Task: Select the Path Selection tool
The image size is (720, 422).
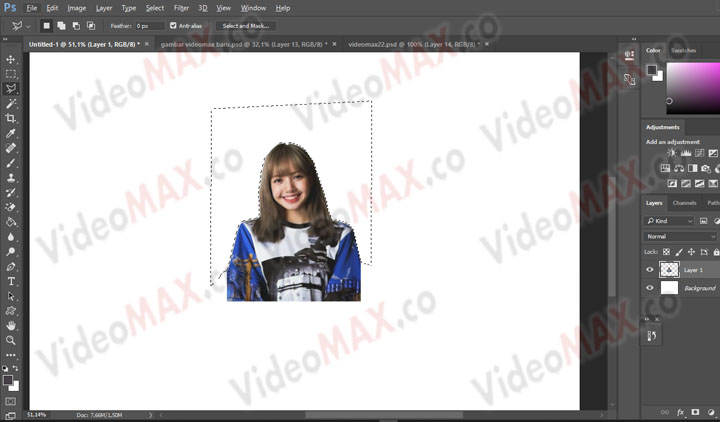Action: 11,296
